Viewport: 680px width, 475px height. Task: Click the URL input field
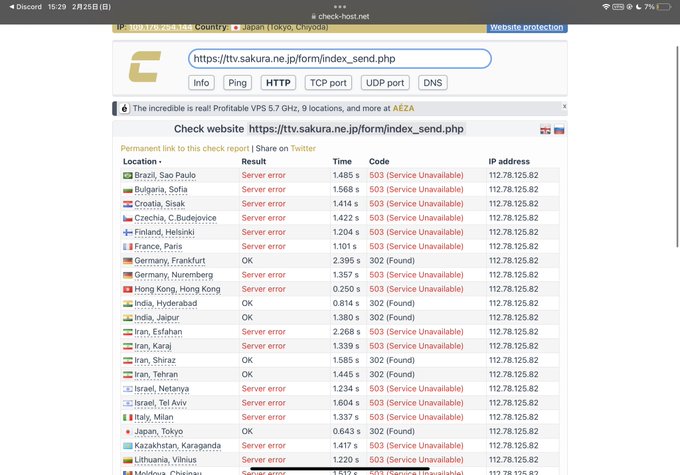[x=340, y=59]
